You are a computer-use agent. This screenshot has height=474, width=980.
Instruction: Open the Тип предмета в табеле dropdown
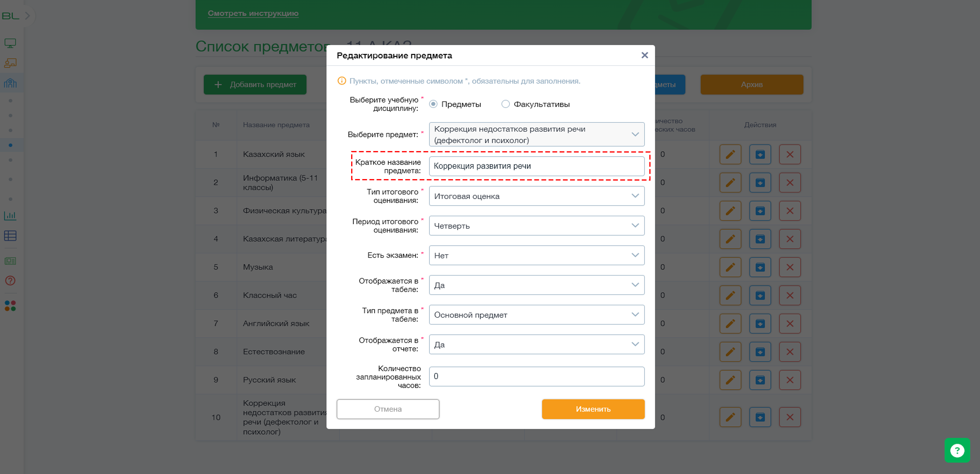[x=536, y=315]
